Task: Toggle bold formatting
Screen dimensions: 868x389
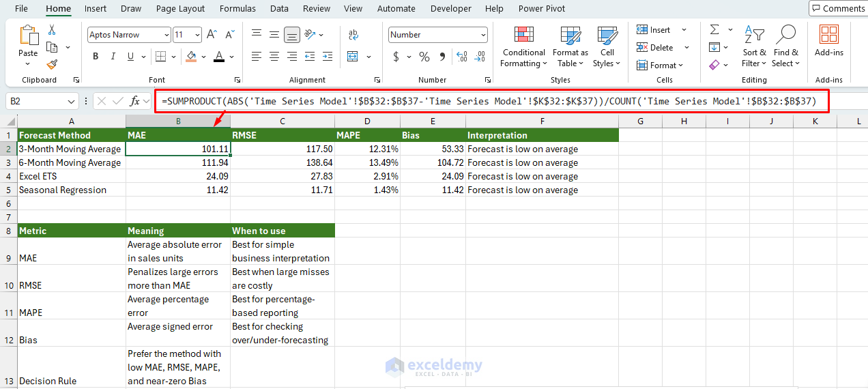Action: tap(96, 57)
